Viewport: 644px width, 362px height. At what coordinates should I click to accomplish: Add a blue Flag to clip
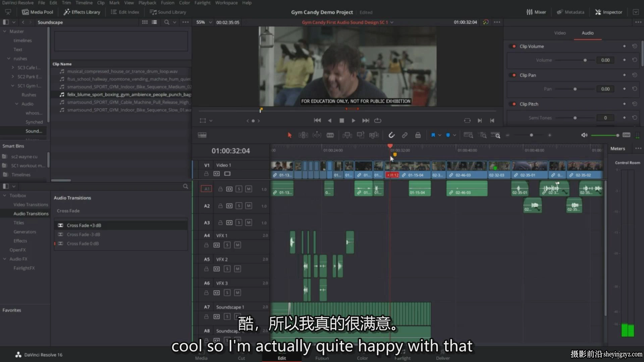(x=433, y=135)
